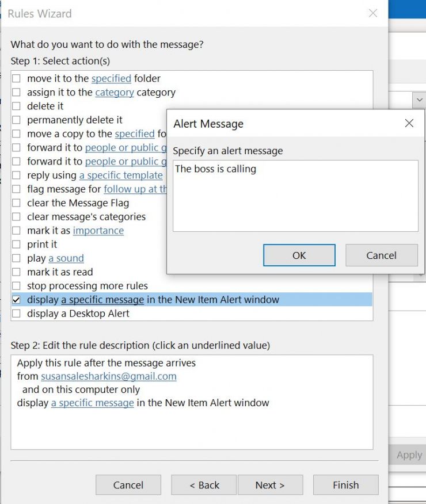Click the Back button
Screen dimensions: 426x504
click(x=204, y=485)
